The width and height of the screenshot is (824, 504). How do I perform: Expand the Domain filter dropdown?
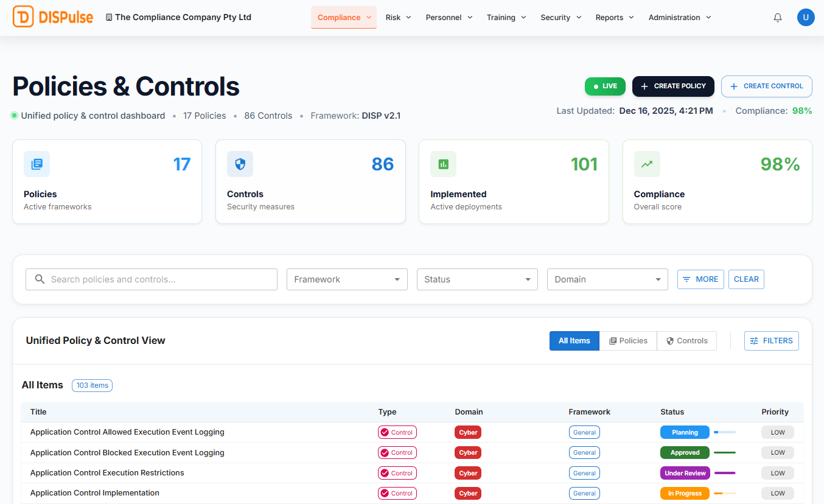(607, 279)
